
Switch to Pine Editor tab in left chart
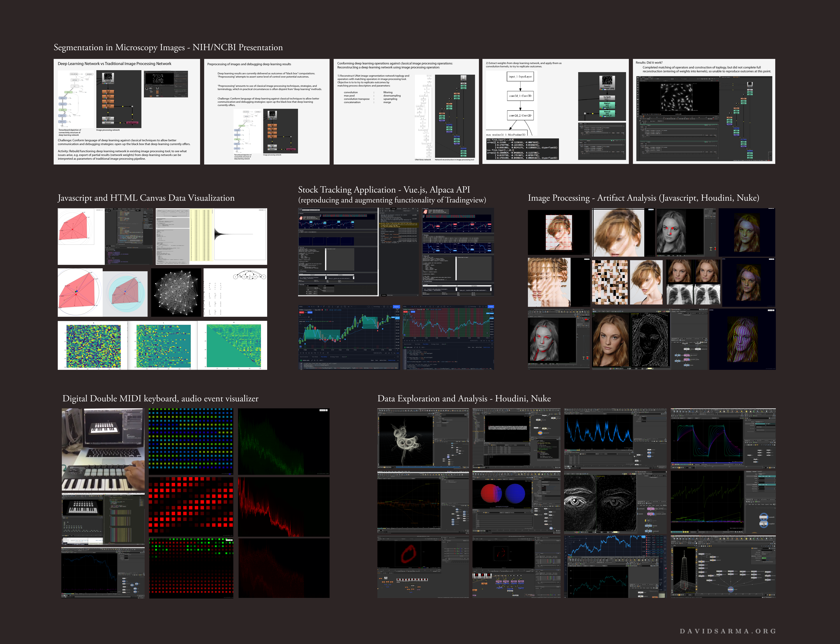click(x=324, y=357)
